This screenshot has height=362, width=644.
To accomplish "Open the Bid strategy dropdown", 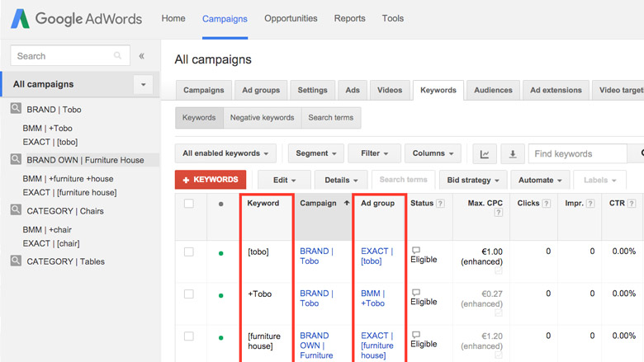I will [x=473, y=180].
